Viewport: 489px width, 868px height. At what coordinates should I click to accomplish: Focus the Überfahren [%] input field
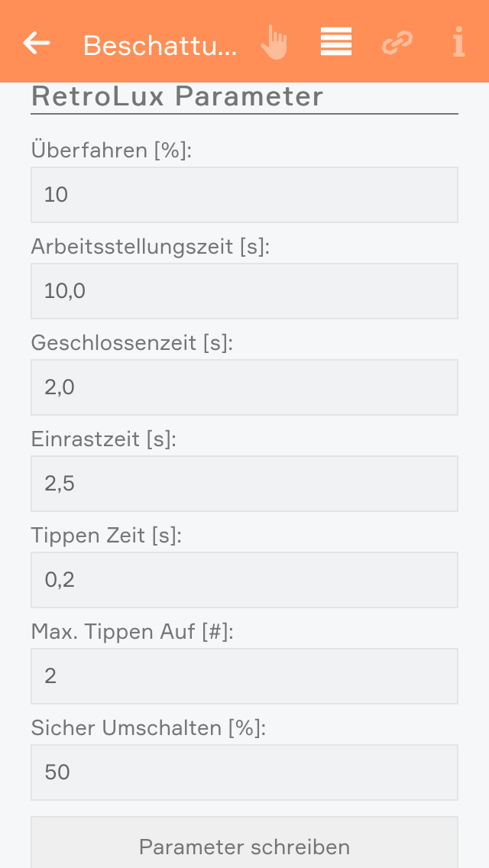point(244,195)
